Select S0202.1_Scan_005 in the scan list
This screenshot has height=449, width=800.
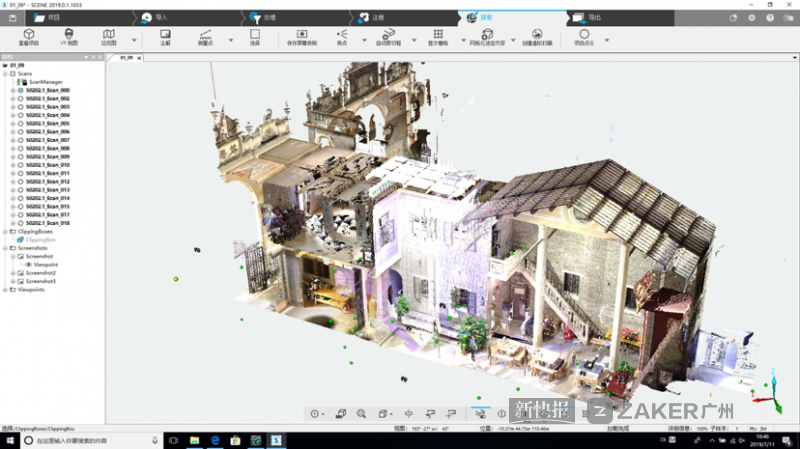point(47,124)
